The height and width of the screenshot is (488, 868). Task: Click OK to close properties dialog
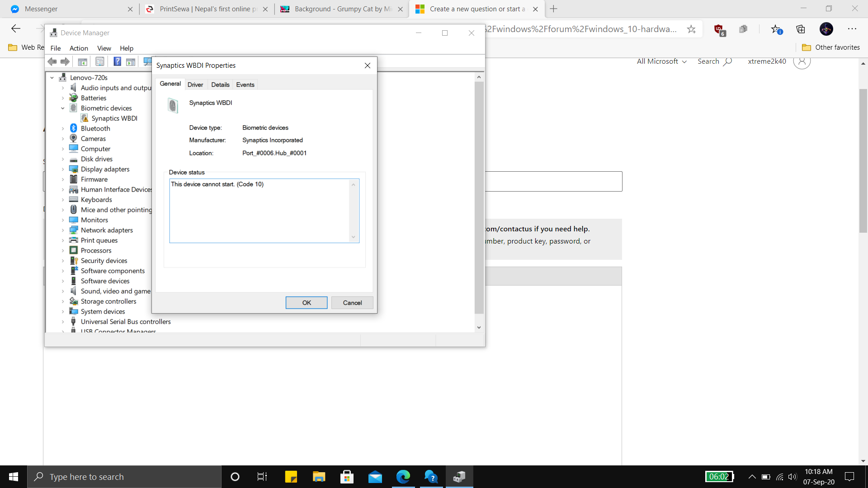(x=306, y=302)
